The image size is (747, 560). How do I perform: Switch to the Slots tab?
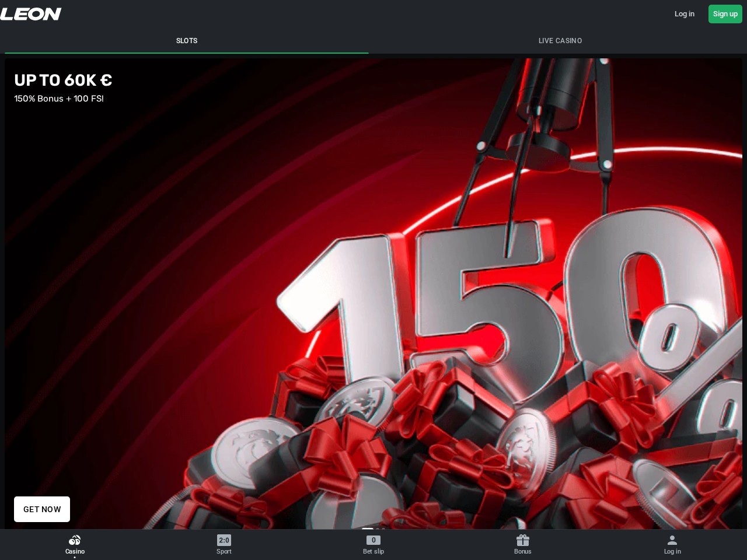(187, 41)
